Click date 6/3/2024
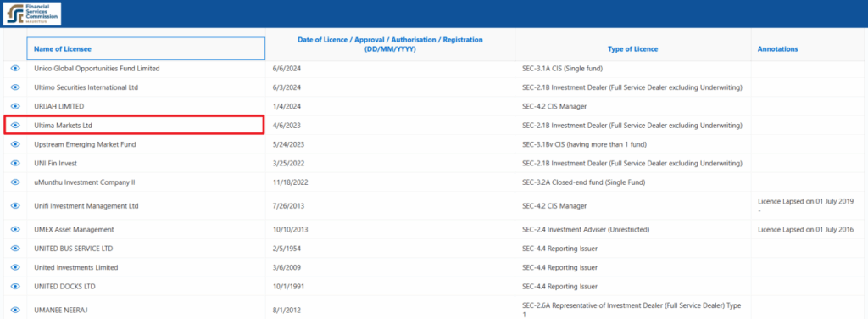The image size is (868, 319). [287, 87]
